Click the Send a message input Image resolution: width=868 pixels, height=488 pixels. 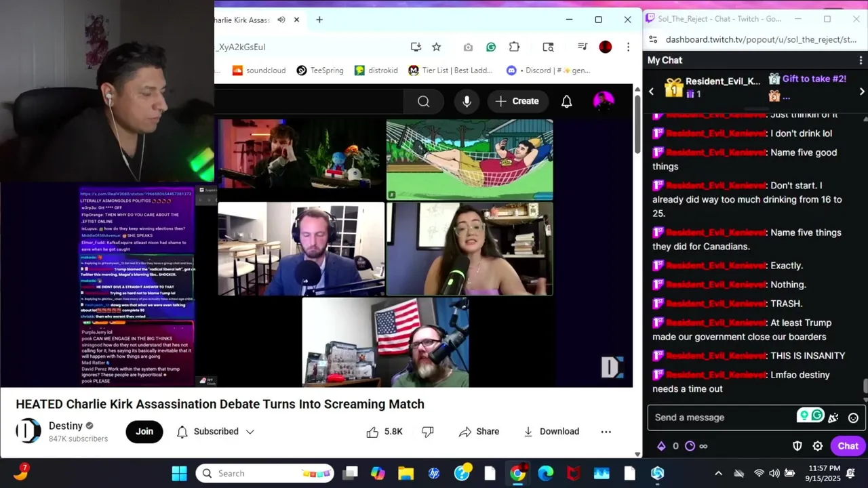click(x=723, y=418)
